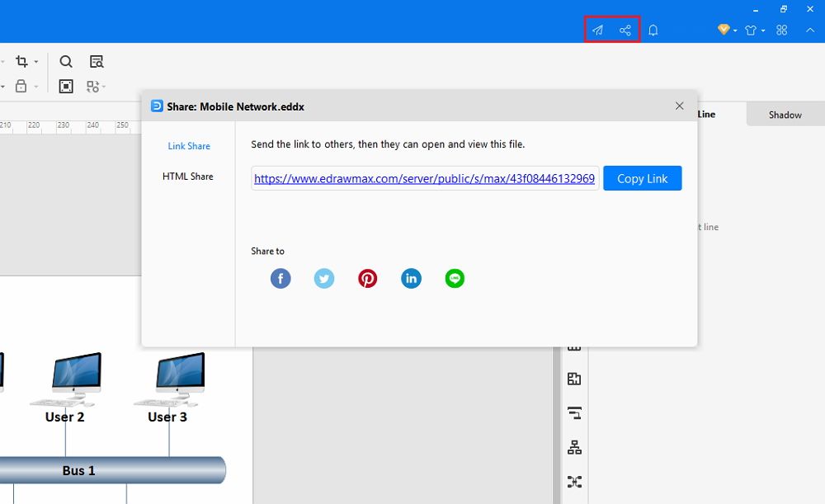Close the Share dialog
The height and width of the screenshot is (504, 825).
679,106
